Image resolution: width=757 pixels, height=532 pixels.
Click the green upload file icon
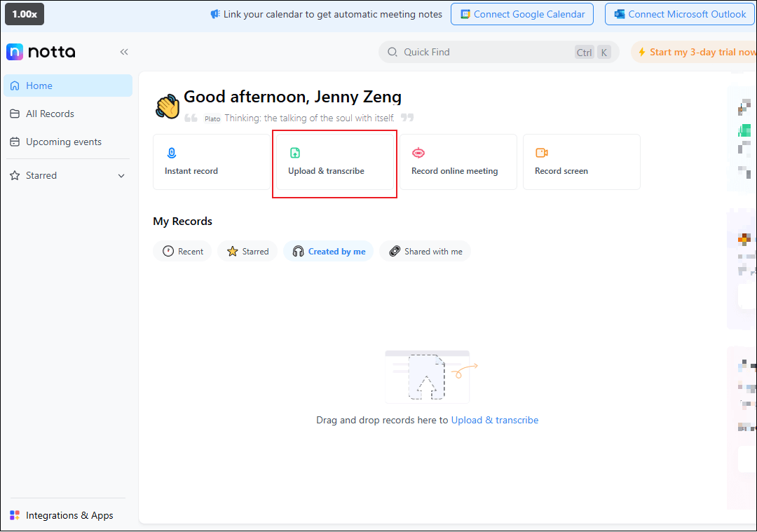pyautogui.click(x=295, y=153)
